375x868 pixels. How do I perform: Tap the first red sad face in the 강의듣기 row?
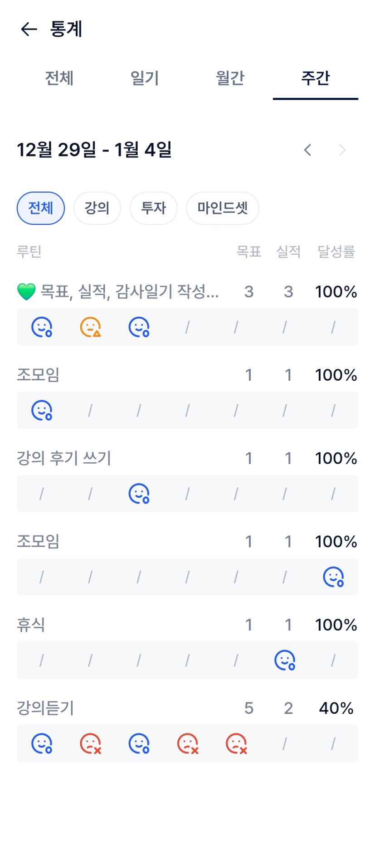pyautogui.click(x=90, y=743)
